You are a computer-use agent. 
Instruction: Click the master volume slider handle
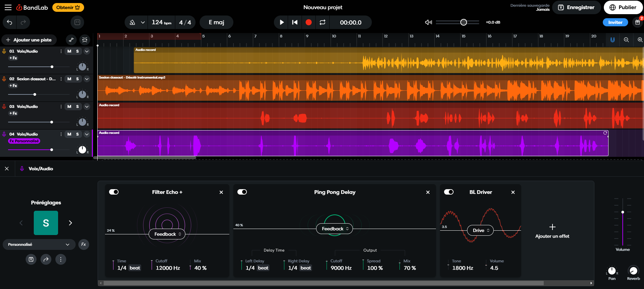pyautogui.click(x=463, y=22)
